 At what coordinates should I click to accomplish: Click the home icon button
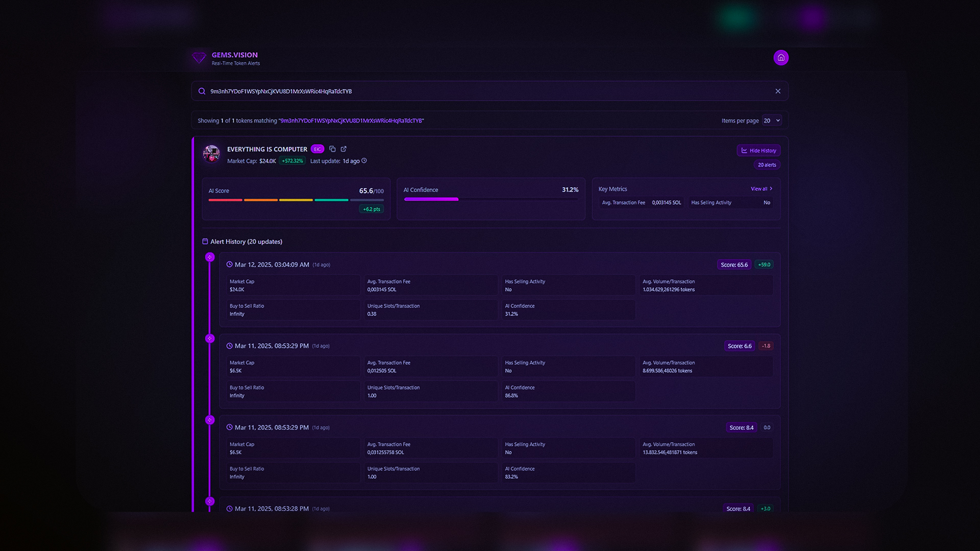coord(780,58)
